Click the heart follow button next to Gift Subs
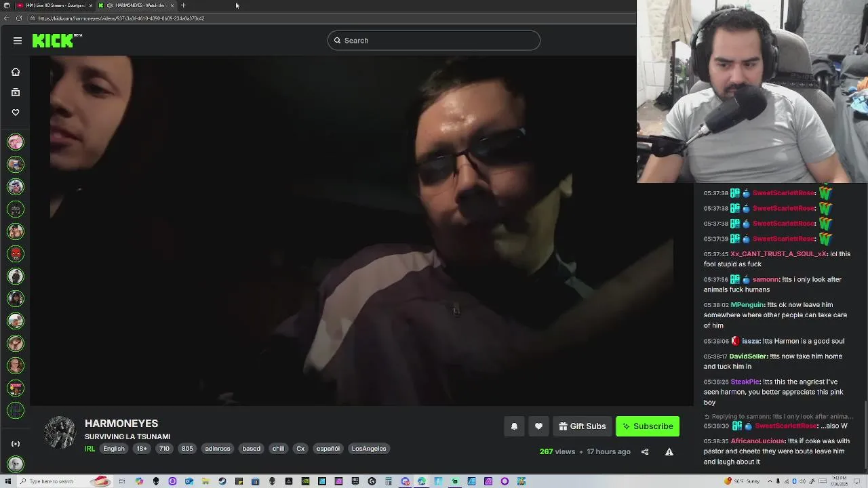868x488 pixels. point(538,426)
